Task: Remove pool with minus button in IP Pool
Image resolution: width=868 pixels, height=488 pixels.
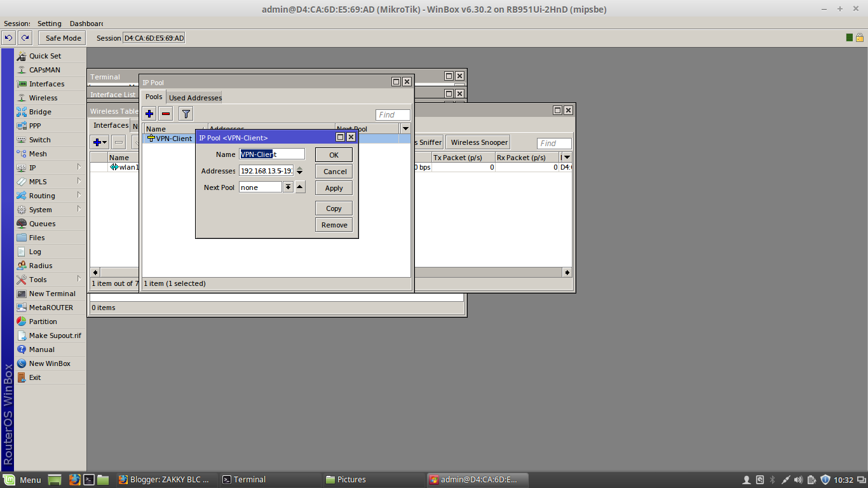Action: (x=166, y=114)
